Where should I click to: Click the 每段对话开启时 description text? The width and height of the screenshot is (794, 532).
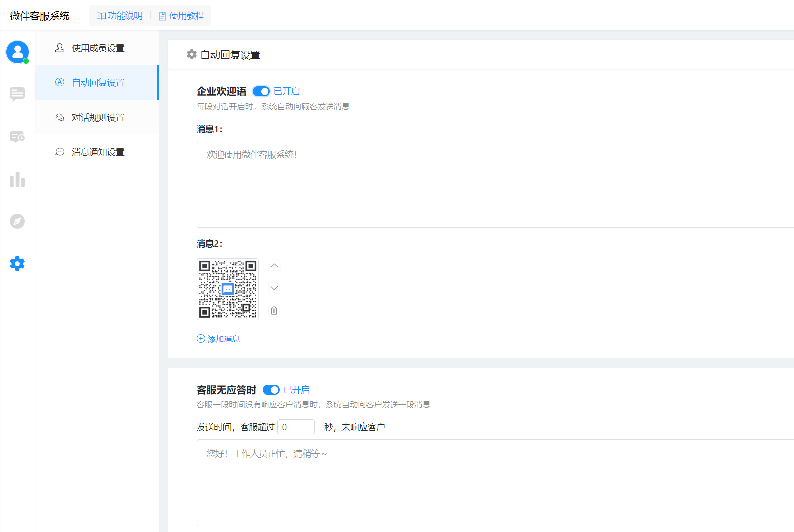[x=273, y=106]
